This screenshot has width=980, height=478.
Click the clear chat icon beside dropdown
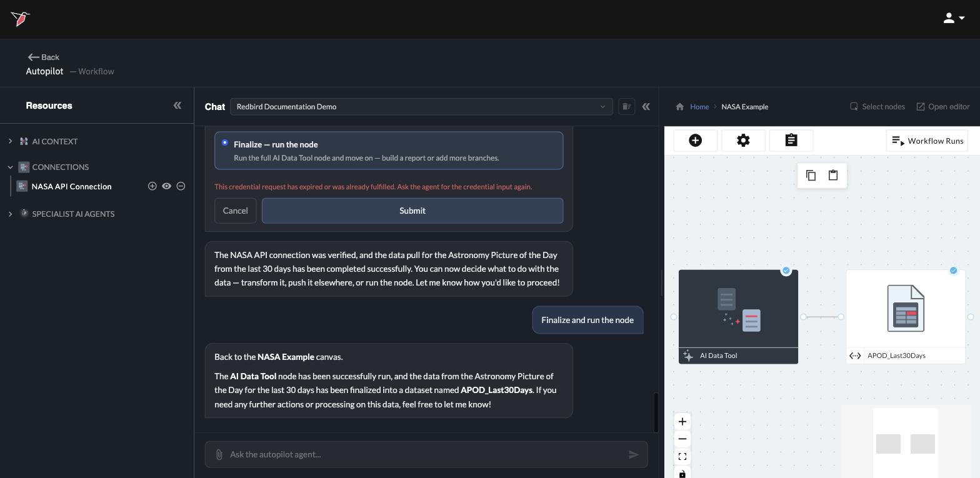(626, 106)
